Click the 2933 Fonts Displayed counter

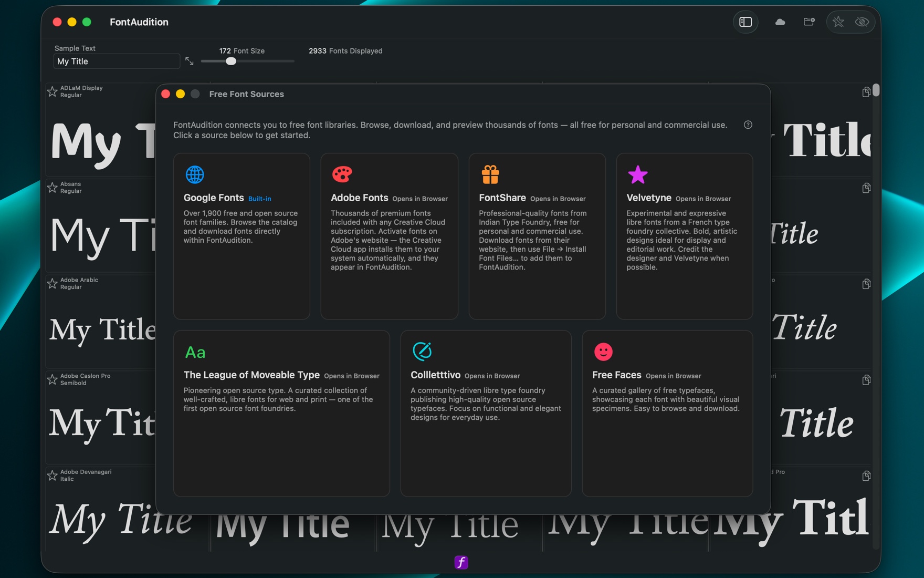tap(345, 51)
